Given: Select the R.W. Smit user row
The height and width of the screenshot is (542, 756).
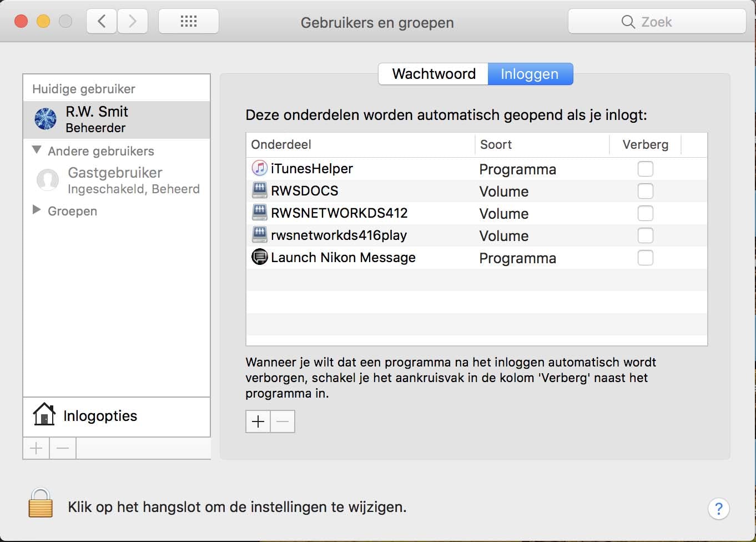Looking at the screenshot, I should coord(117,119).
